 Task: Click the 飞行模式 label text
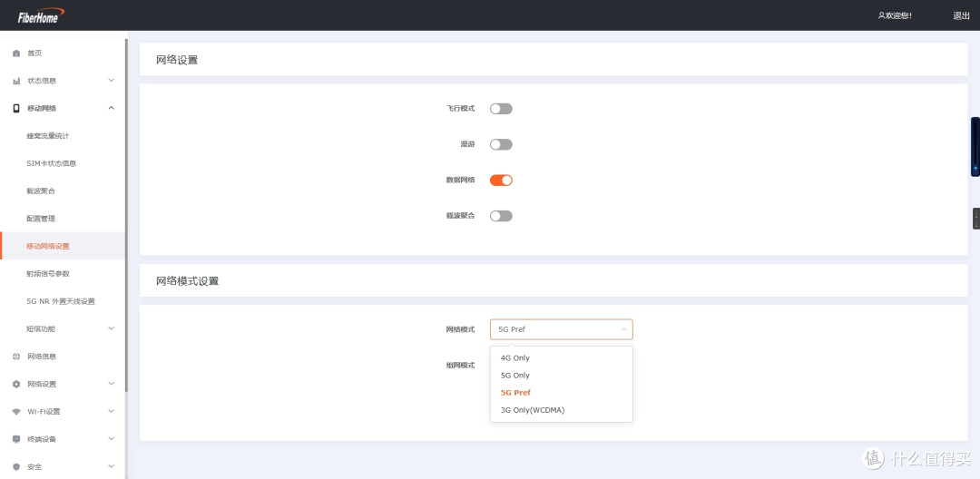coord(460,109)
